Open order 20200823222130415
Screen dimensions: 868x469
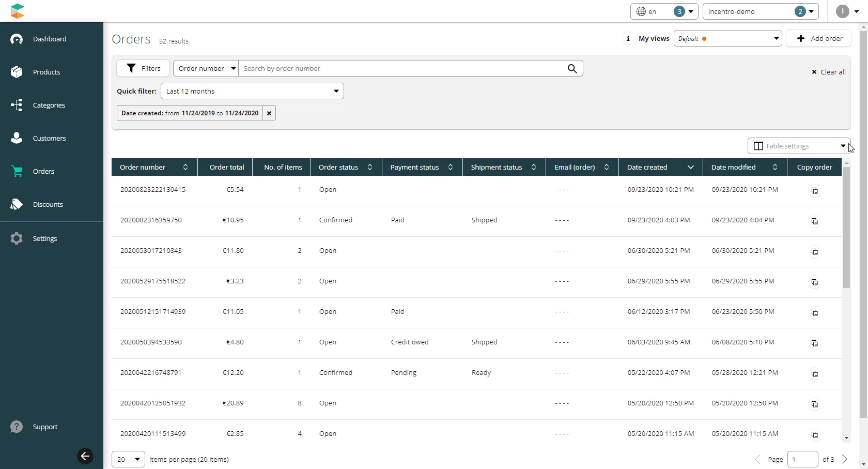coord(153,190)
